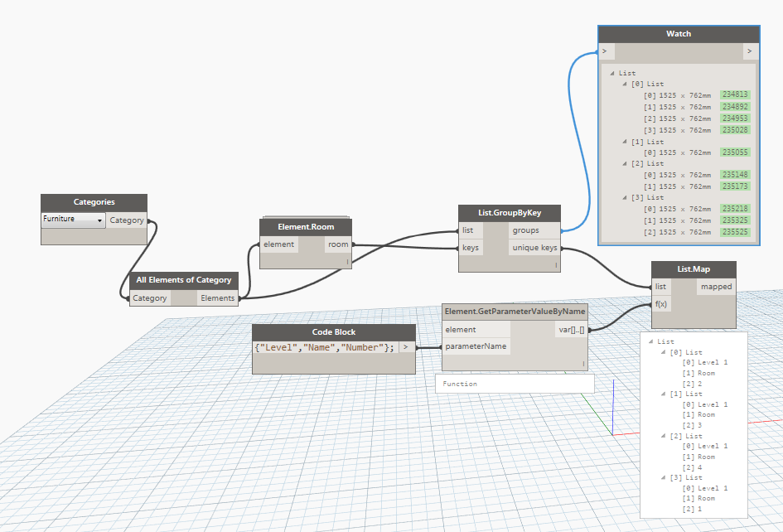Image resolution: width=783 pixels, height=532 pixels.
Task: Click element ID 234813
Action: [x=735, y=95]
